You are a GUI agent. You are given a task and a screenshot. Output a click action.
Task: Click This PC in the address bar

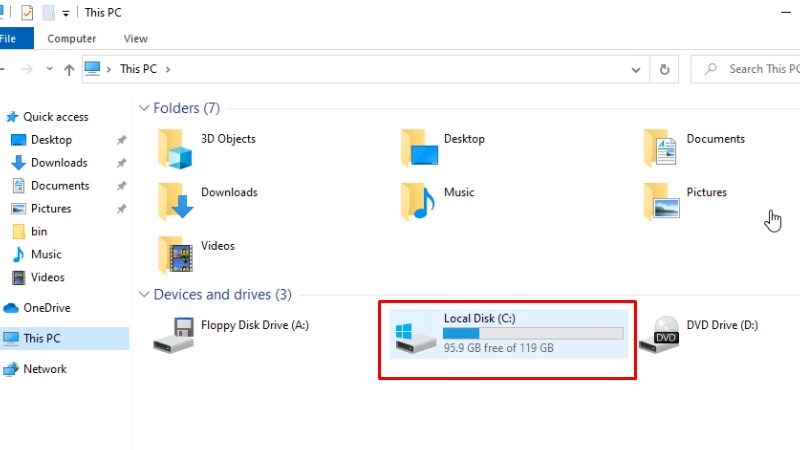pyautogui.click(x=138, y=69)
